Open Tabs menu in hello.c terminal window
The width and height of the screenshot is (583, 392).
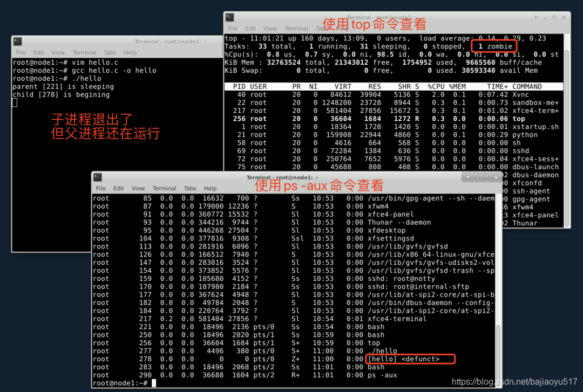(x=110, y=52)
